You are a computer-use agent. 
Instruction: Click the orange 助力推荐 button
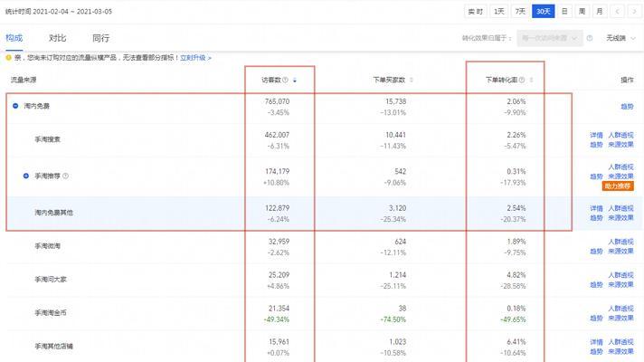click(x=618, y=186)
